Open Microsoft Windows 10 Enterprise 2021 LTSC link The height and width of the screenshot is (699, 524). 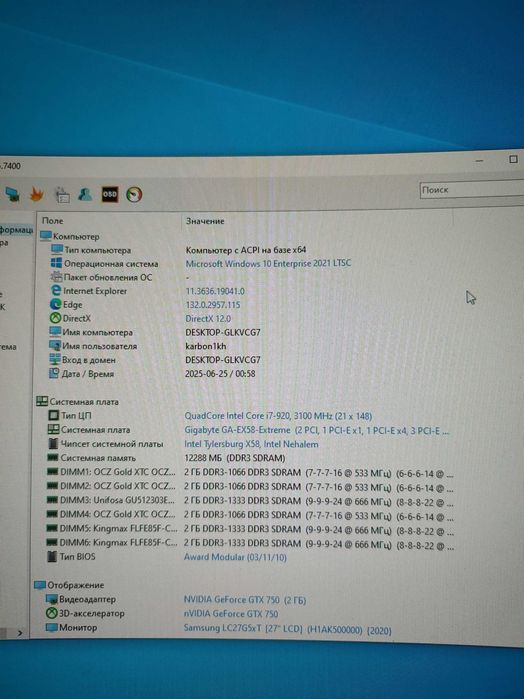pos(268,263)
